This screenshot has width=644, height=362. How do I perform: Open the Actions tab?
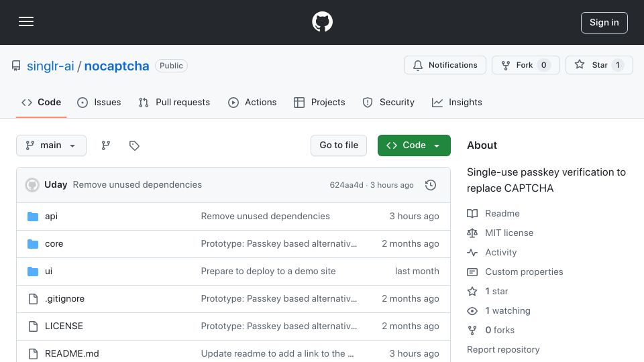click(252, 102)
